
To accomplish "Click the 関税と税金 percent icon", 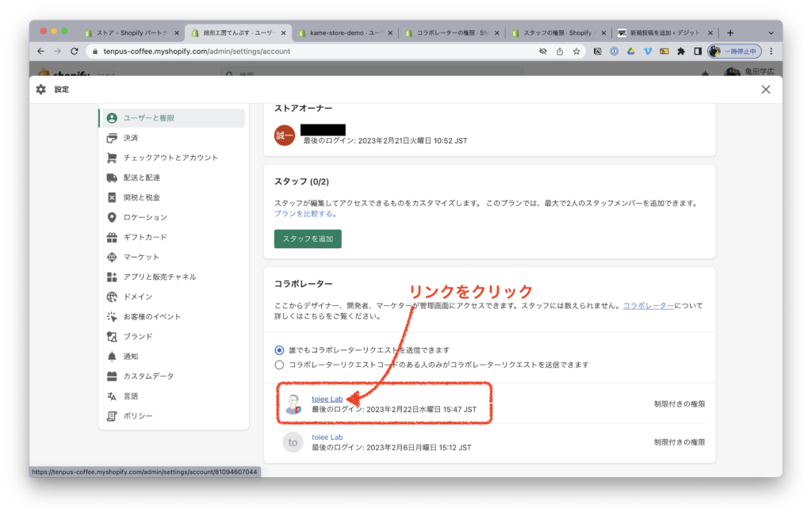I will [x=112, y=197].
